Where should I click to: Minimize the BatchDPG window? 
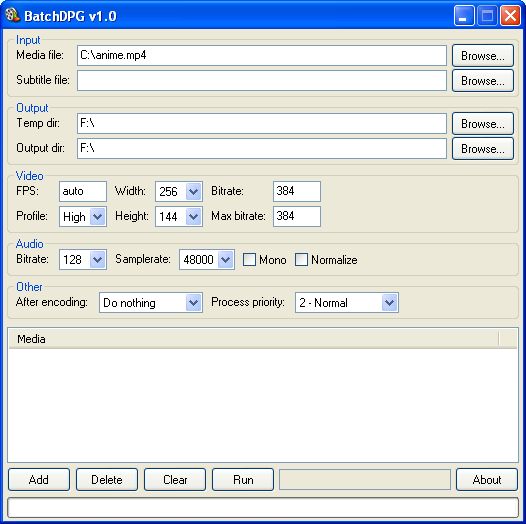point(464,16)
